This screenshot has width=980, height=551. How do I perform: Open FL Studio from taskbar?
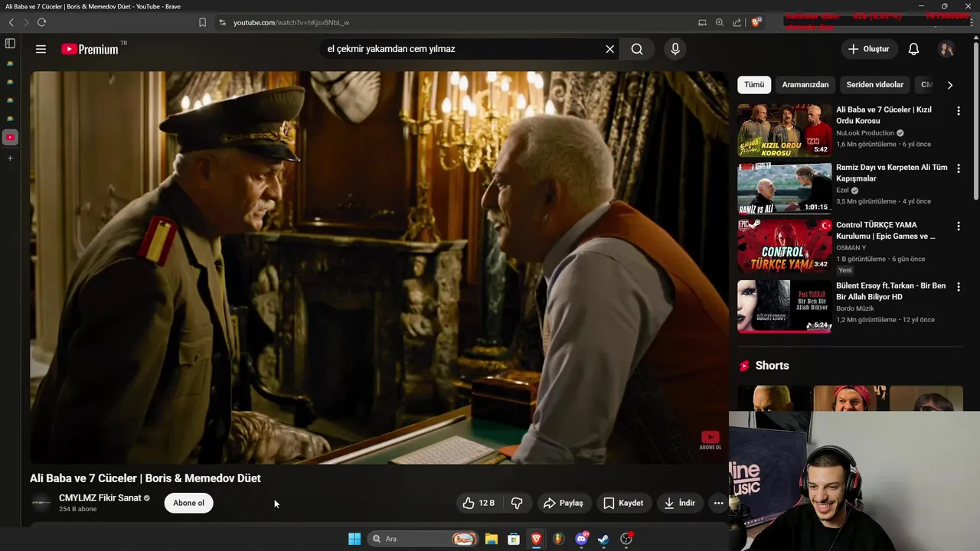point(558,539)
